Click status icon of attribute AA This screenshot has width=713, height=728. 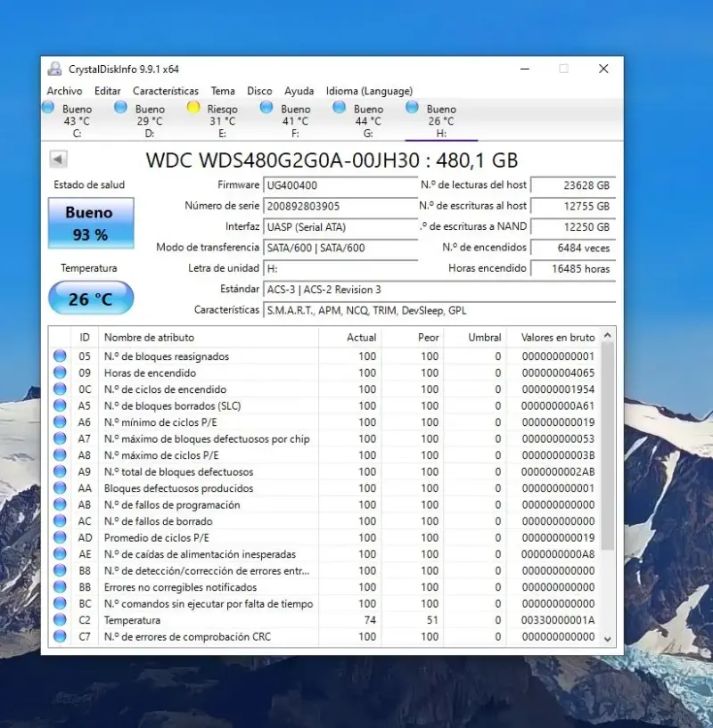coord(60,488)
